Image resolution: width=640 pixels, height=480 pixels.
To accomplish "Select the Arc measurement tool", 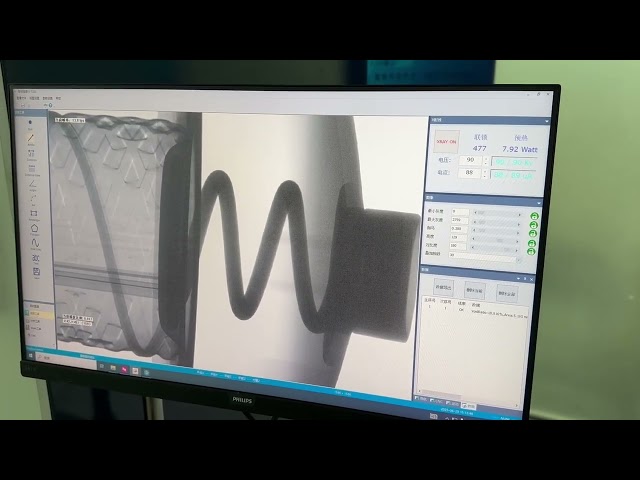I will click(x=33, y=198).
